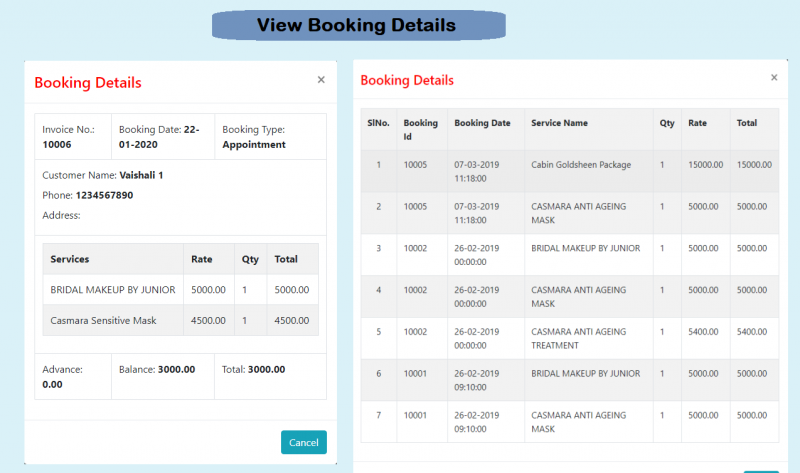
Task: Click the Appointment booking type text
Action: [x=253, y=144]
